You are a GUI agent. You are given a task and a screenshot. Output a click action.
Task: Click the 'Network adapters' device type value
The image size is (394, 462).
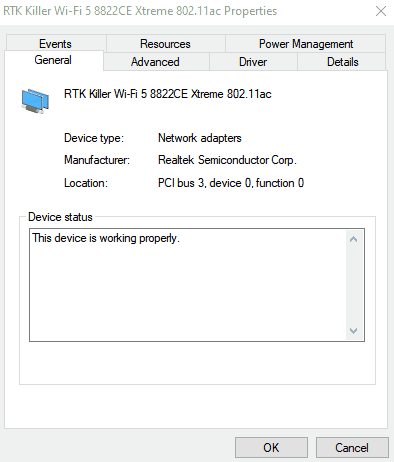[x=200, y=138]
